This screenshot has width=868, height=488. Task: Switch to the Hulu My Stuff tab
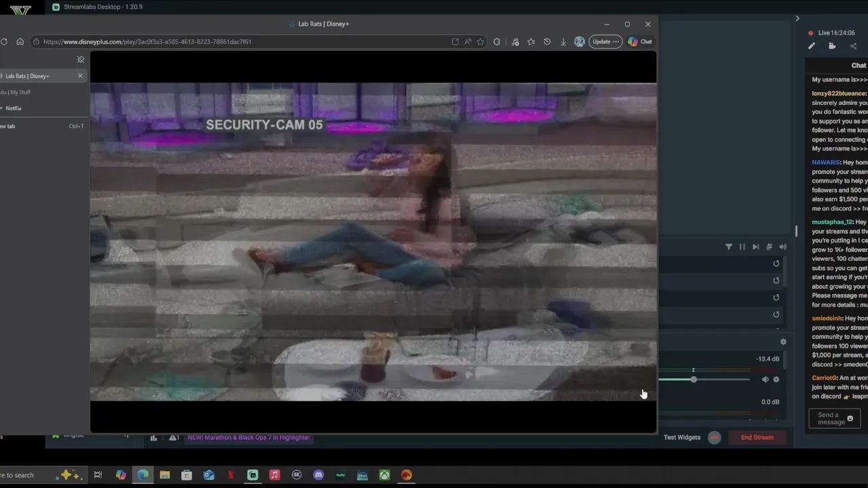(x=42, y=92)
